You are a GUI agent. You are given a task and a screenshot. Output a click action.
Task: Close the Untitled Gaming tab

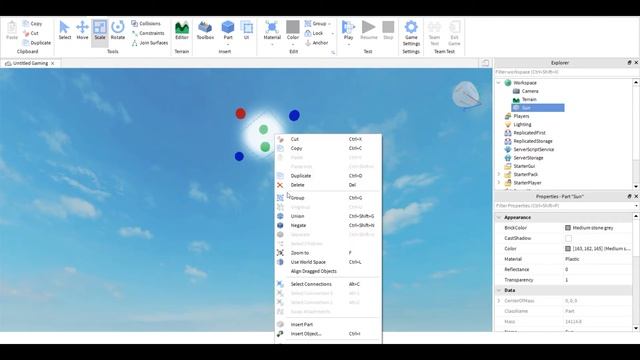pos(53,63)
